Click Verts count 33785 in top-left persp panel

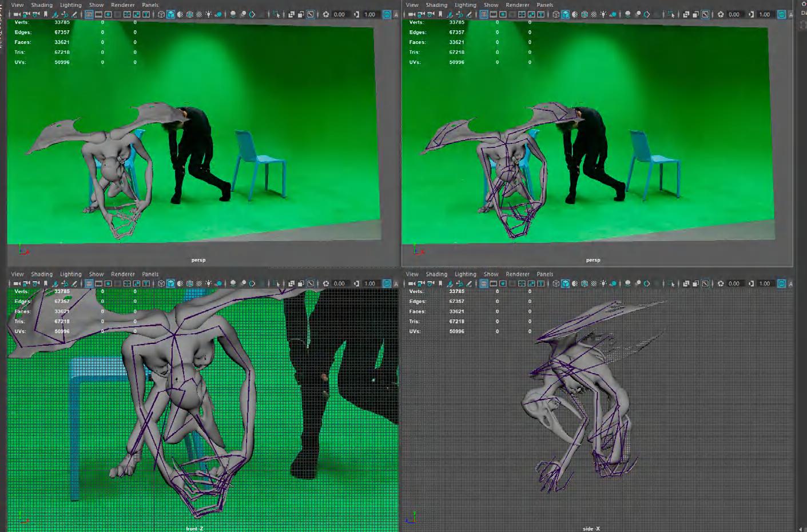pos(62,22)
